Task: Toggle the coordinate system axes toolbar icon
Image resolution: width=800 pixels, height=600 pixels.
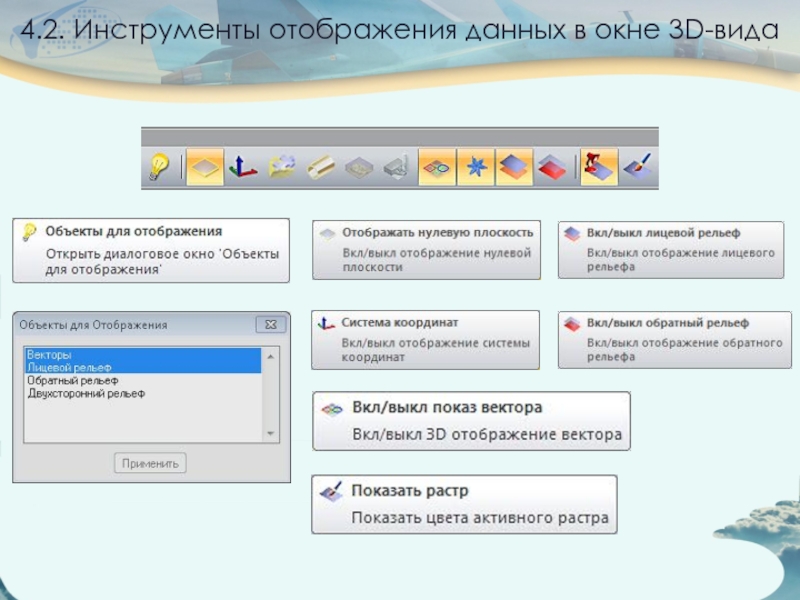Action: pos(243,167)
